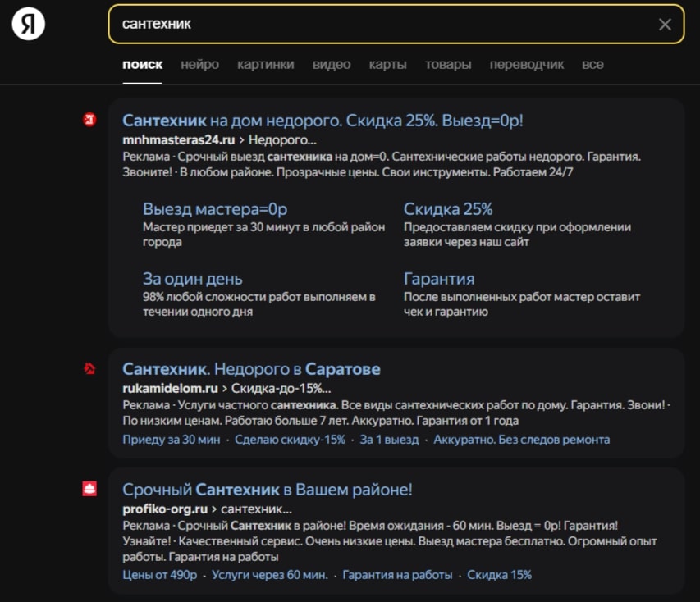Open the "Гарантия" sitelink
Screen dimensions: 700x602
pos(439,279)
